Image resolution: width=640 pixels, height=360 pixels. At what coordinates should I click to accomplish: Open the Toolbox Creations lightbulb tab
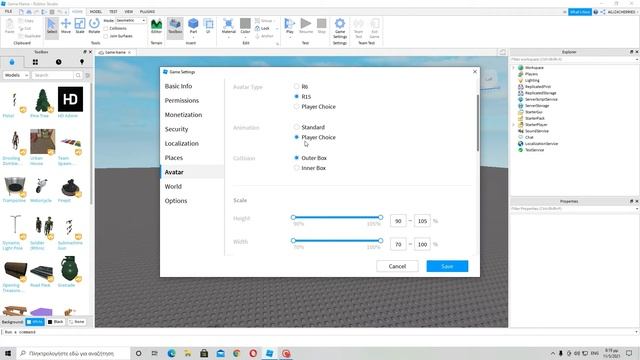pos(82,62)
